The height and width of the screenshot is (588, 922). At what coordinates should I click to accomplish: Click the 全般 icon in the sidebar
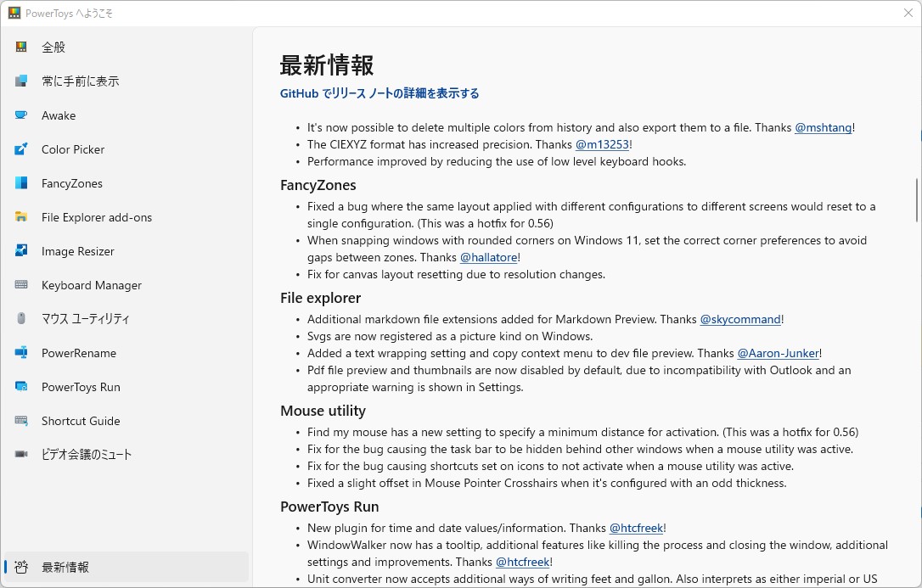tap(21, 48)
